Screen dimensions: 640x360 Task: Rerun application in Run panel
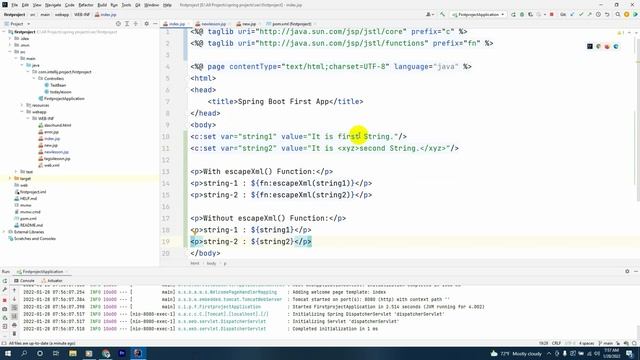[5, 281]
